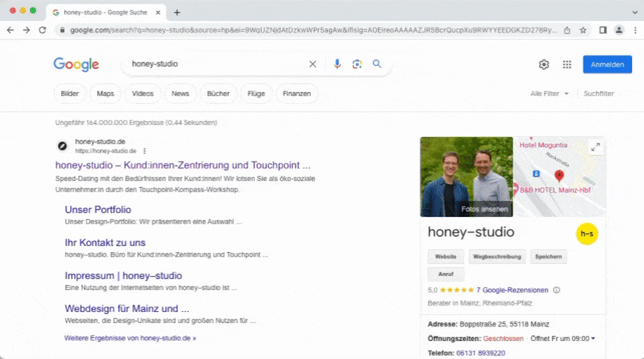Switch to the Flüge filter
The image size is (644, 359).
tap(256, 93)
